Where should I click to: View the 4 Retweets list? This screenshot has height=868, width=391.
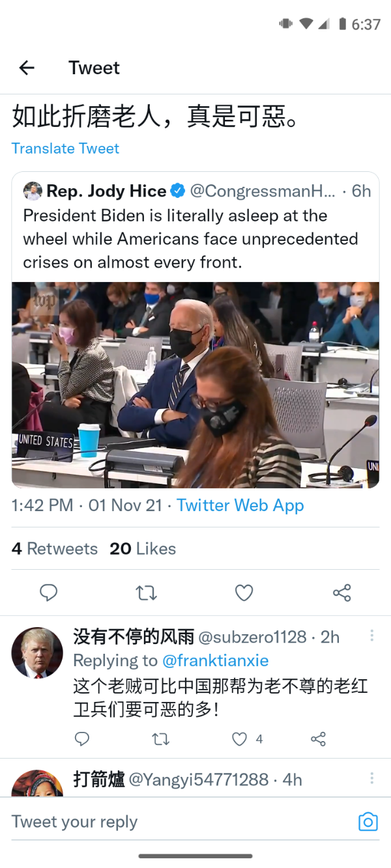[x=54, y=548]
